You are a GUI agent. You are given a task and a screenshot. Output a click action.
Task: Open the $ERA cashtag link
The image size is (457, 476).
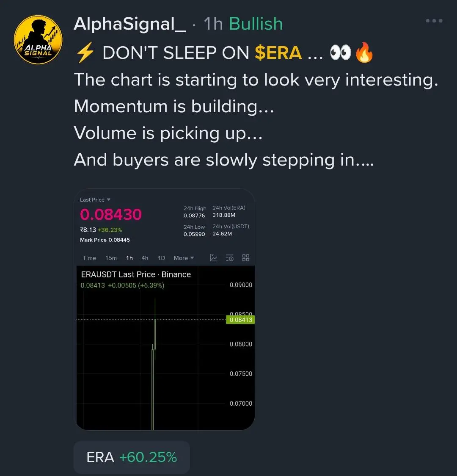[278, 53]
